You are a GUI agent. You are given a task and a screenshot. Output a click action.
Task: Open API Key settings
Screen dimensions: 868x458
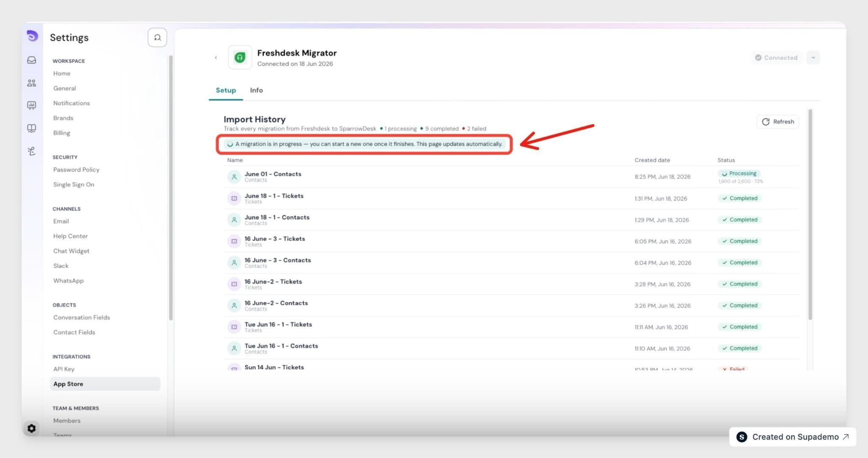[x=64, y=369]
